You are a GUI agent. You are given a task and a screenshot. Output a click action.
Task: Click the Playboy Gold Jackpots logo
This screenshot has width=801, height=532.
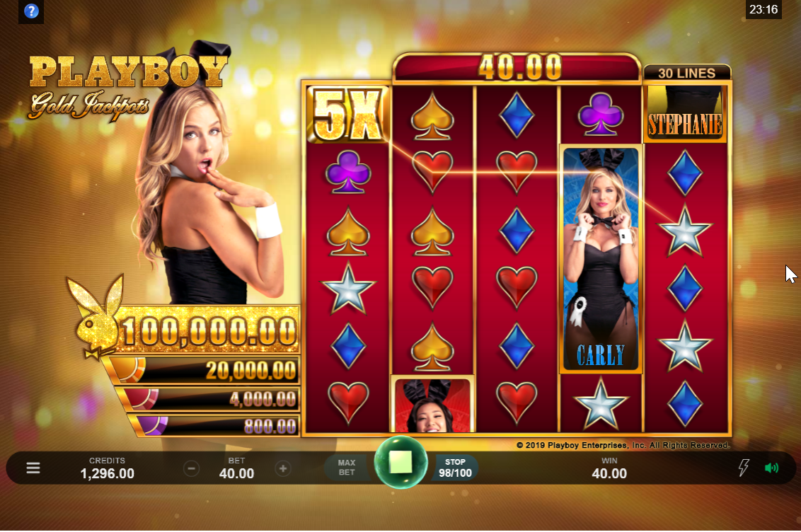pos(127,86)
